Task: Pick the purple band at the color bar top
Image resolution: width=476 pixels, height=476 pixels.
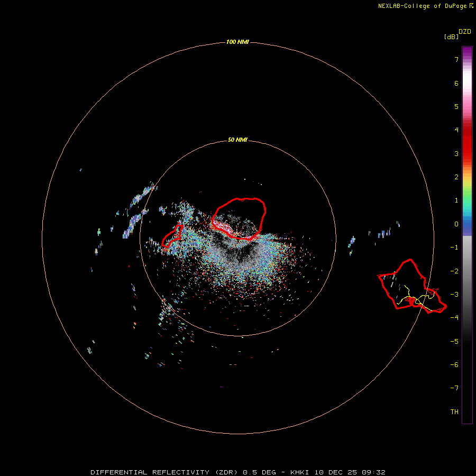Action: tap(467, 51)
